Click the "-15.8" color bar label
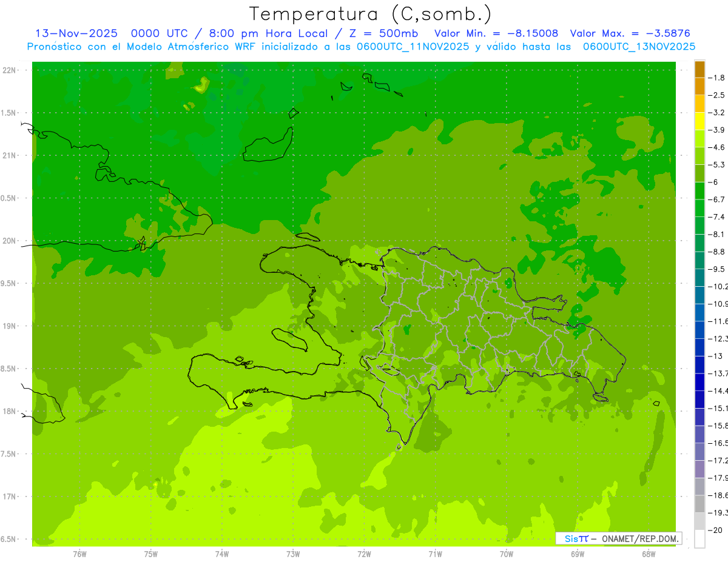The width and height of the screenshot is (728, 562). pyautogui.click(x=718, y=426)
